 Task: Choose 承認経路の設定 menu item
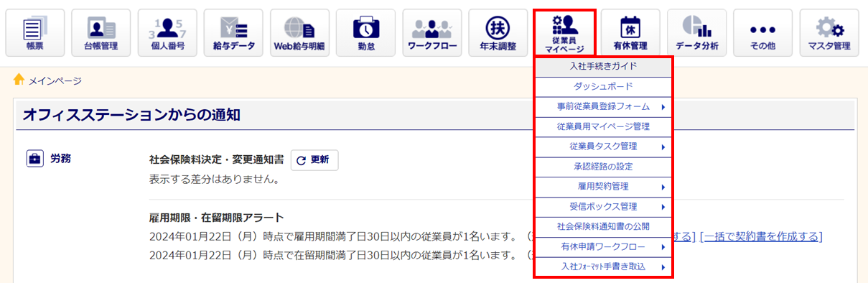click(x=604, y=167)
